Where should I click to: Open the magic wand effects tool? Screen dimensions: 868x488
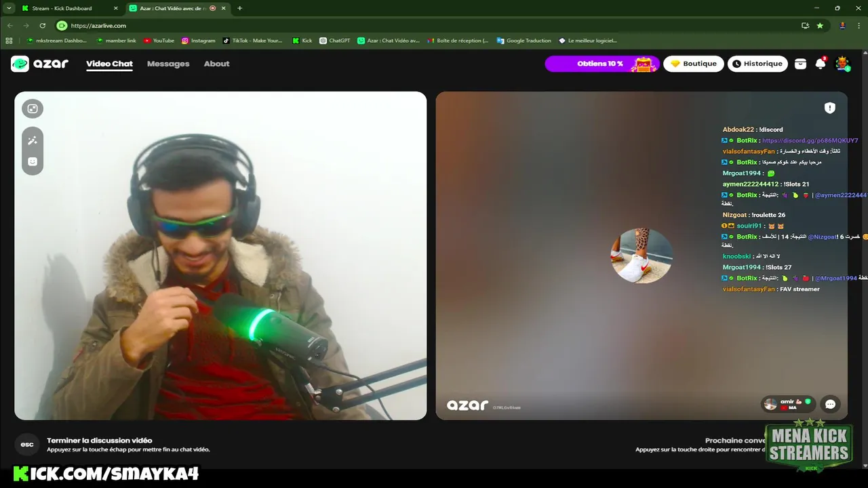(x=32, y=140)
